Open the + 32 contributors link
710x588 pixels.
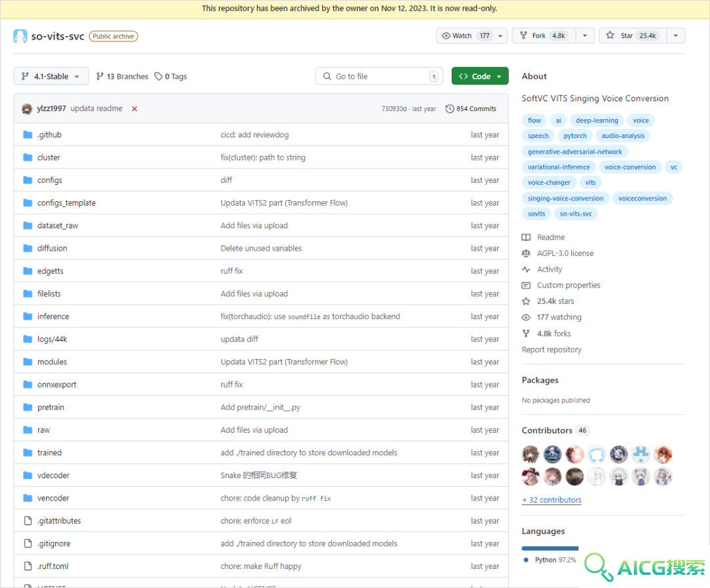pyautogui.click(x=552, y=500)
